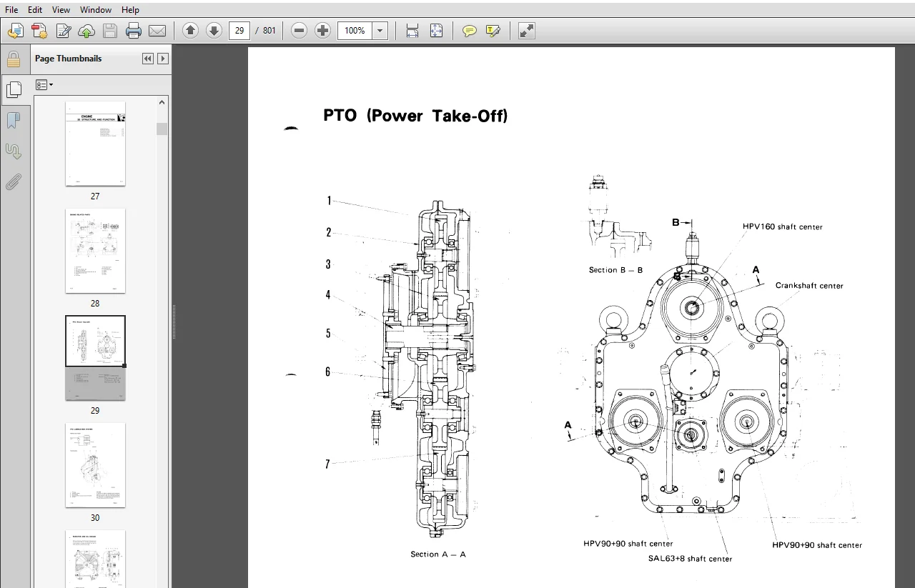Open the Help menu
This screenshot has width=915, height=588.
130,10
